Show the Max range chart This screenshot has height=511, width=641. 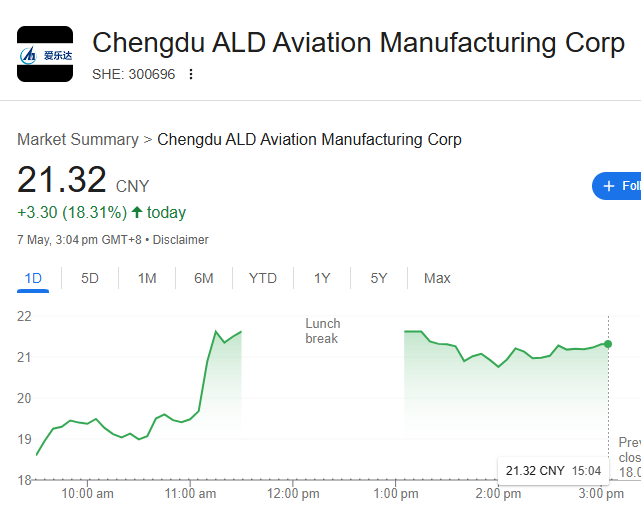(x=437, y=278)
